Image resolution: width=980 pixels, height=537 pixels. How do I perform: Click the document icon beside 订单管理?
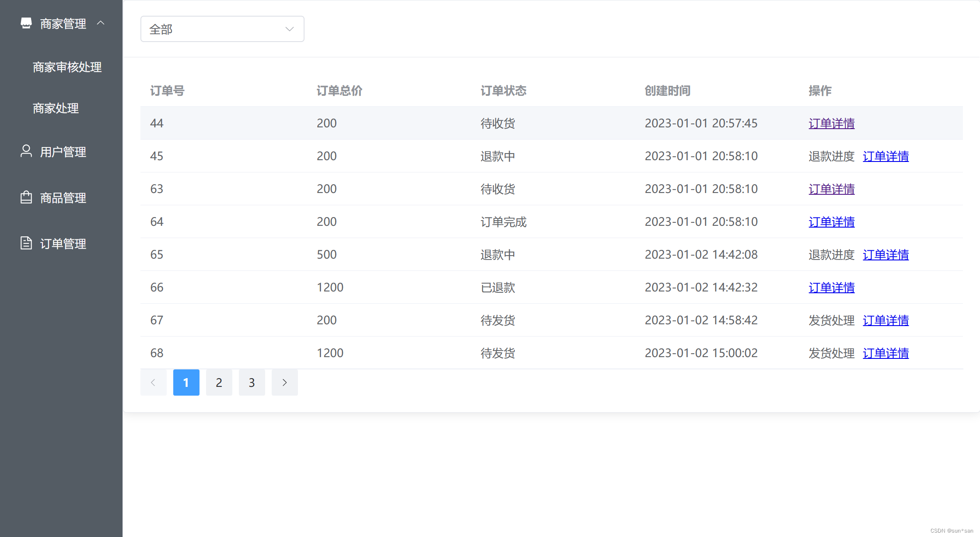(x=26, y=243)
